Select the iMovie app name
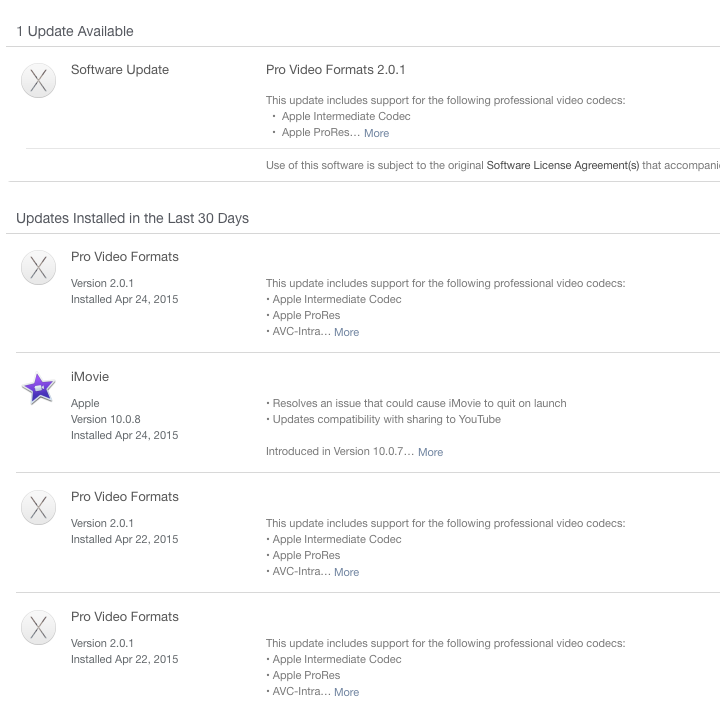Viewport: 720px width, 706px height. click(90, 377)
